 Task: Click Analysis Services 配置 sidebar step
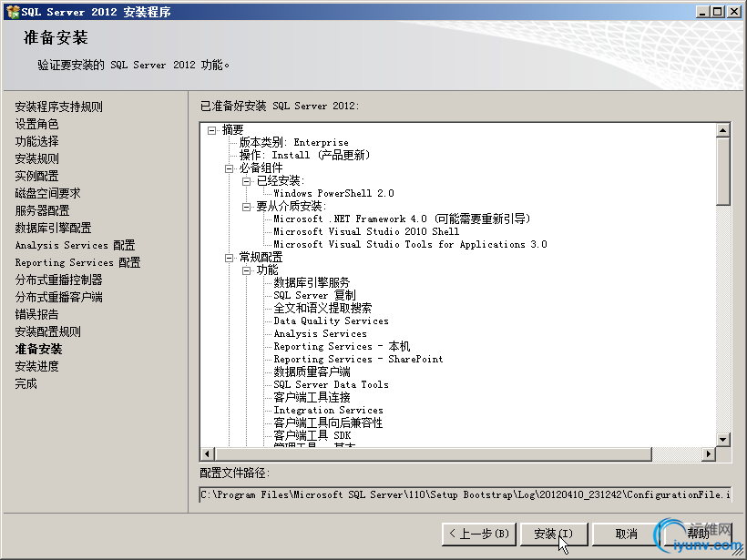75,245
